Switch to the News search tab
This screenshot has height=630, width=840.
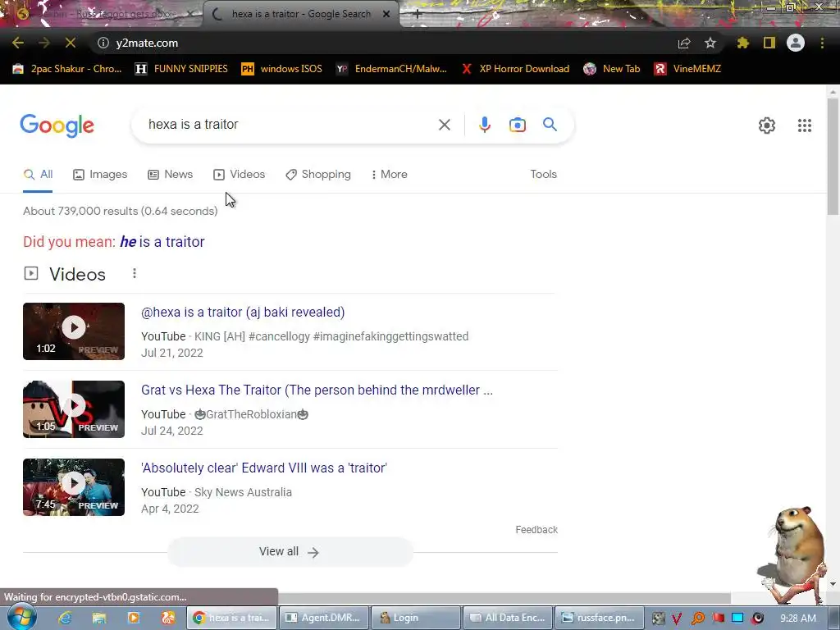pos(171,175)
